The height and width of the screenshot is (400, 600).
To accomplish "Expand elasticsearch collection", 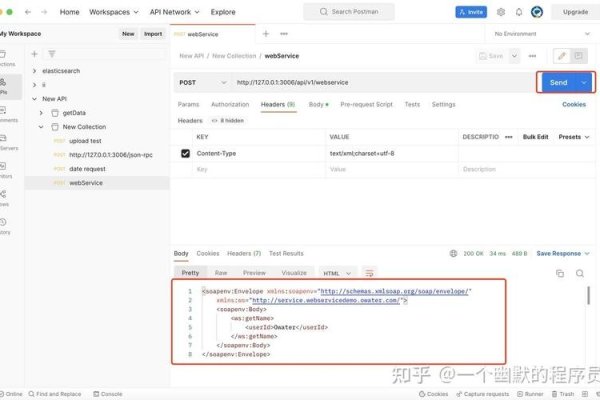I will tap(34, 71).
